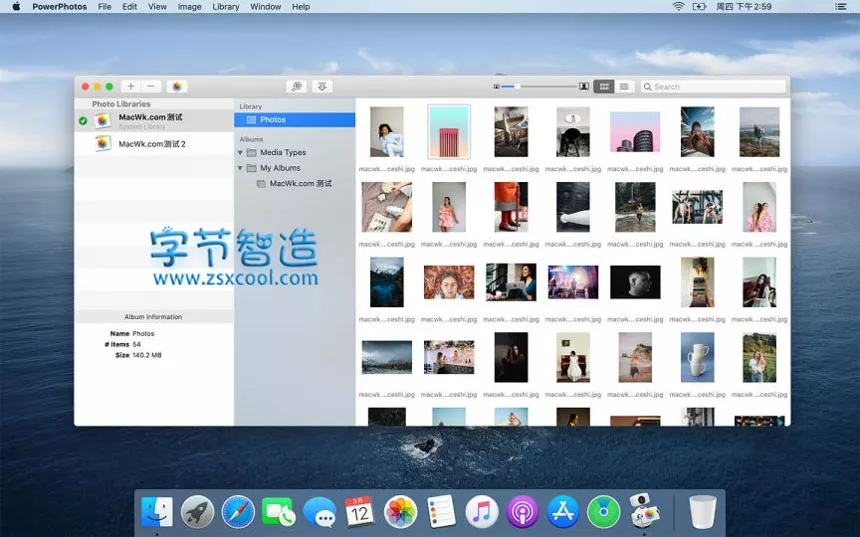Screen dimensions: 860x537
Task: Open library in Photos via toolbar icon
Action: click(177, 87)
